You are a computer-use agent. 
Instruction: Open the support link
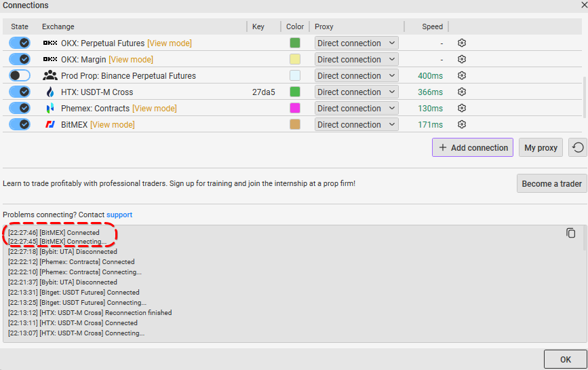coord(119,215)
